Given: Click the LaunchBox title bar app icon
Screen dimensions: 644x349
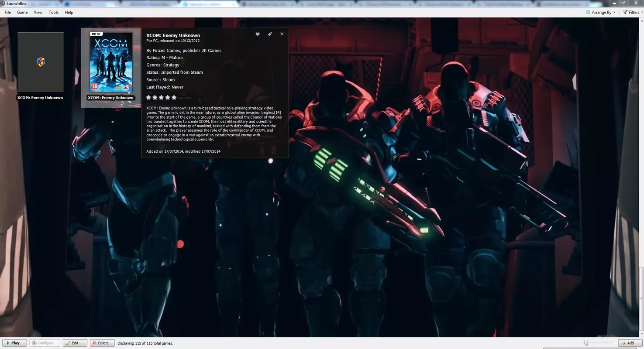Looking at the screenshot, I should (3, 3).
